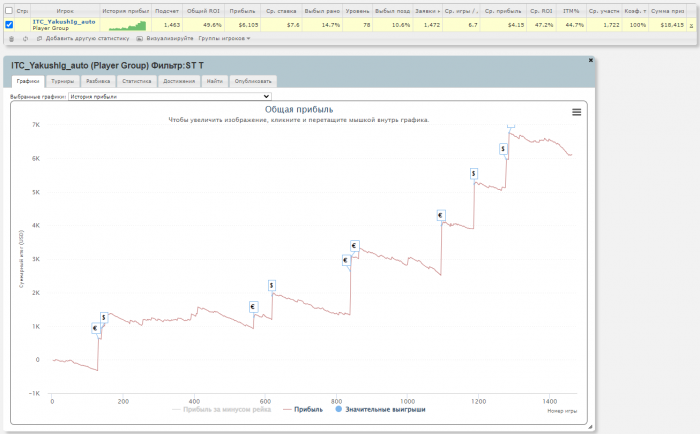The height and width of the screenshot is (434, 700).
Task: Open the История прибыли chart selection dropdown
Action: [170, 96]
